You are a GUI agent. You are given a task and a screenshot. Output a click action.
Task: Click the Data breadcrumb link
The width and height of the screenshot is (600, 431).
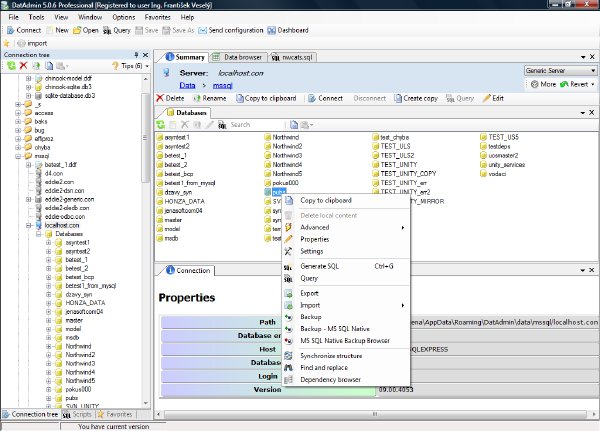188,85
